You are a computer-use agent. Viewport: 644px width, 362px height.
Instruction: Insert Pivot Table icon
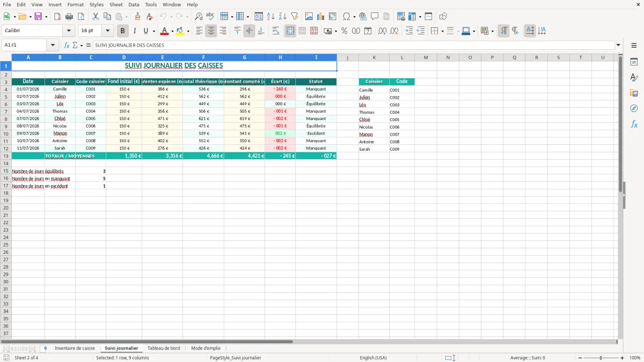tap(333, 17)
